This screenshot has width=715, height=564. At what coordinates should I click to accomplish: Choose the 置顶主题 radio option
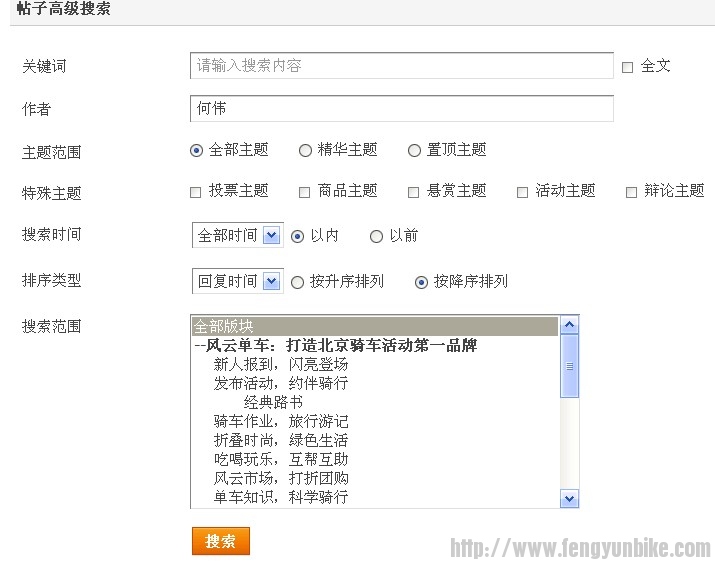pos(414,150)
